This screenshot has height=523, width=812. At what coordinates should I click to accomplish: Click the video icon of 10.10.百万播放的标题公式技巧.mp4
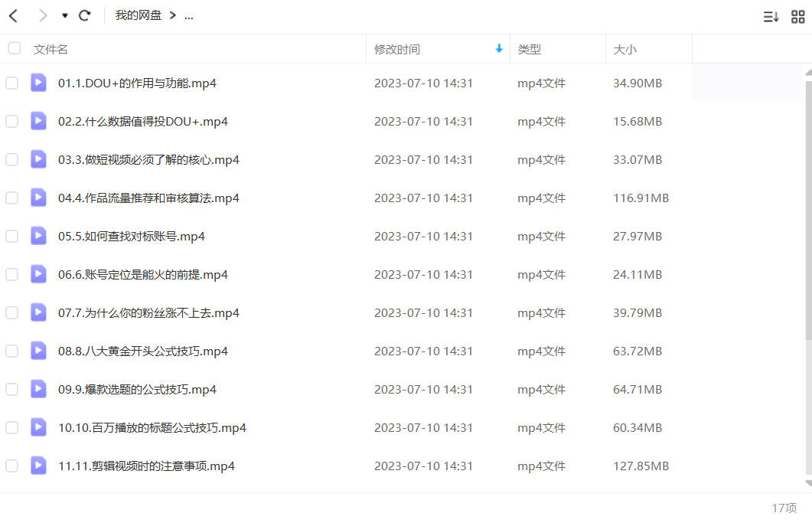(x=38, y=427)
